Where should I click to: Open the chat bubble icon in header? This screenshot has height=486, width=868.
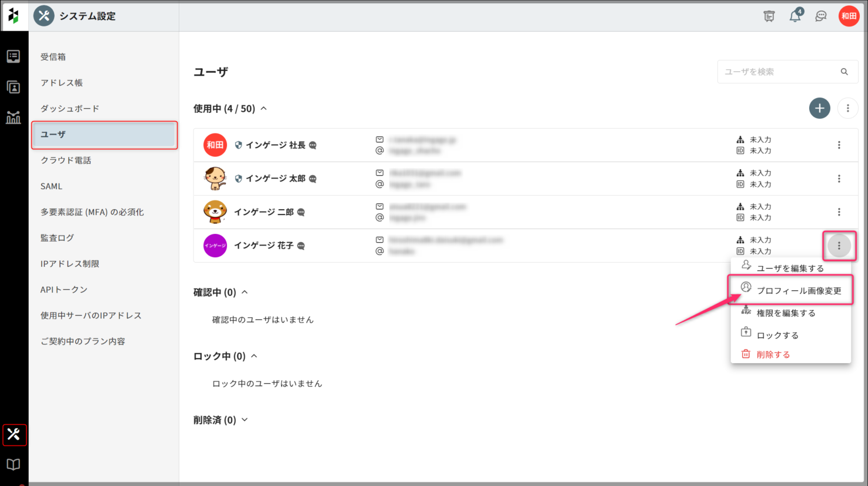[821, 16]
